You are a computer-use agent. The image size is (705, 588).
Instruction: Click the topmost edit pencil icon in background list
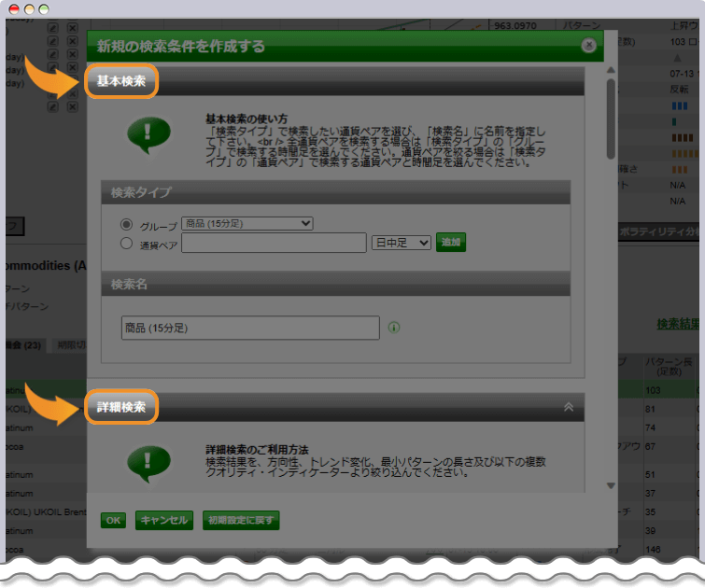click(53, 29)
